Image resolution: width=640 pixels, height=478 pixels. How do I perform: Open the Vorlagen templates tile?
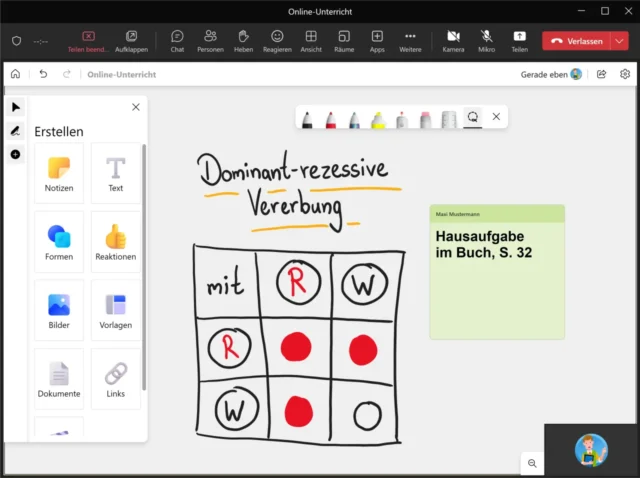coord(116,310)
